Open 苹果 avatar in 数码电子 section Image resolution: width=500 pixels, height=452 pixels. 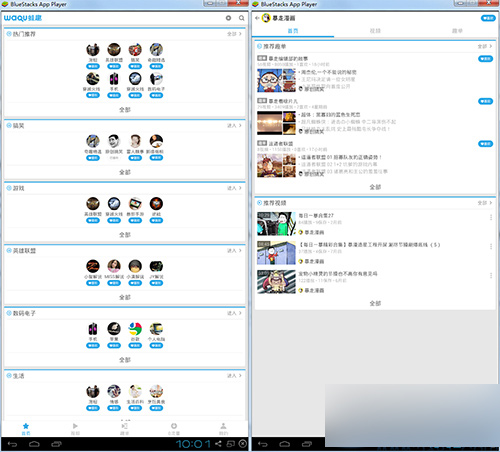pos(114,329)
